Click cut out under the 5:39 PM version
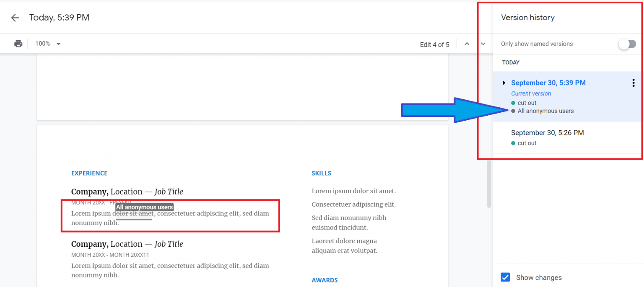Screen dimensions: 644x287 (527, 103)
